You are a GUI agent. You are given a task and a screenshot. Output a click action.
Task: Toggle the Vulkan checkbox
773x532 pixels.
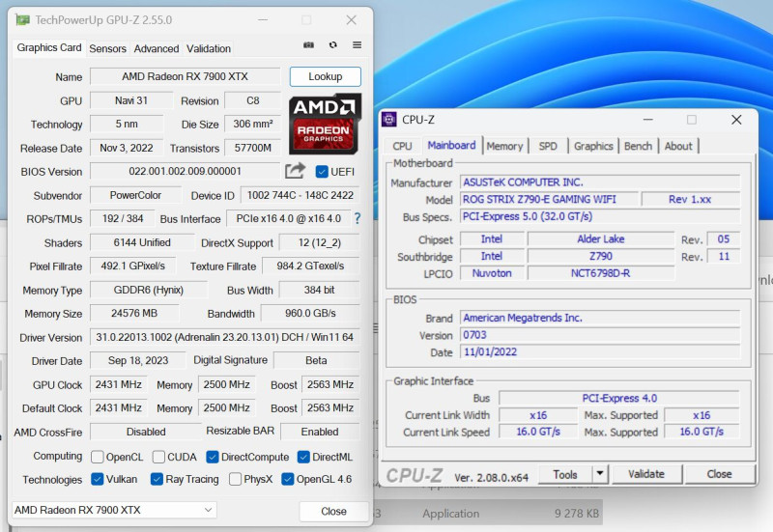click(x=98, y=479)
